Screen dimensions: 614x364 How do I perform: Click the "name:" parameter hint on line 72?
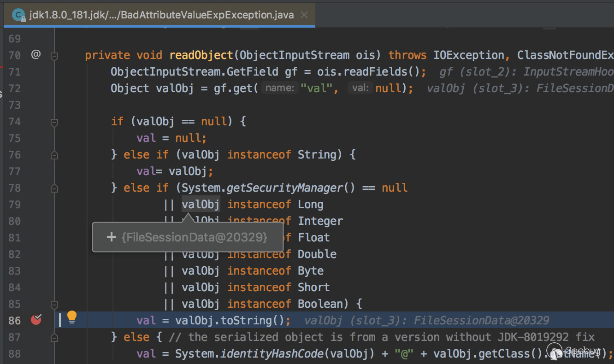pos(279,88)
